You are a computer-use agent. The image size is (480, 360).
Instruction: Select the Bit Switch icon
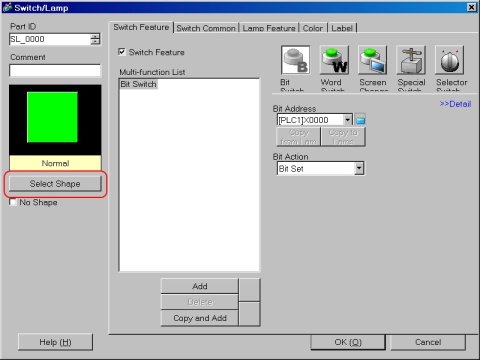(295, 60)
